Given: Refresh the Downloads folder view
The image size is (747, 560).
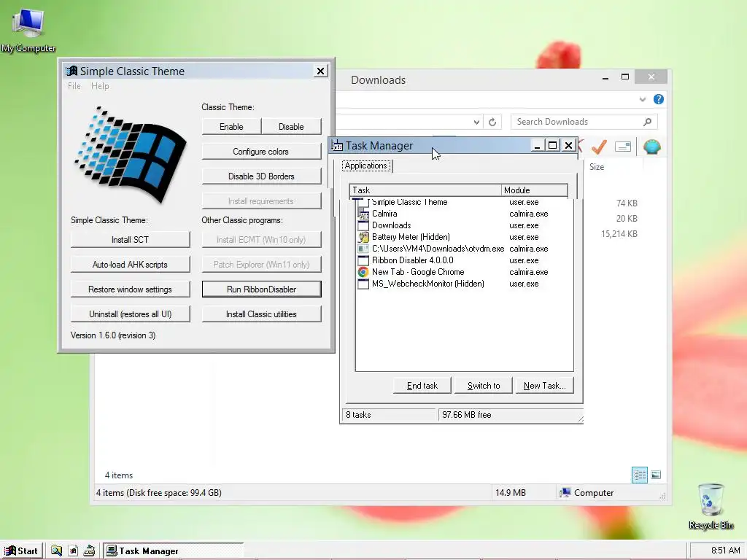Looking at the screenshot, I should [x=492, y=122].
